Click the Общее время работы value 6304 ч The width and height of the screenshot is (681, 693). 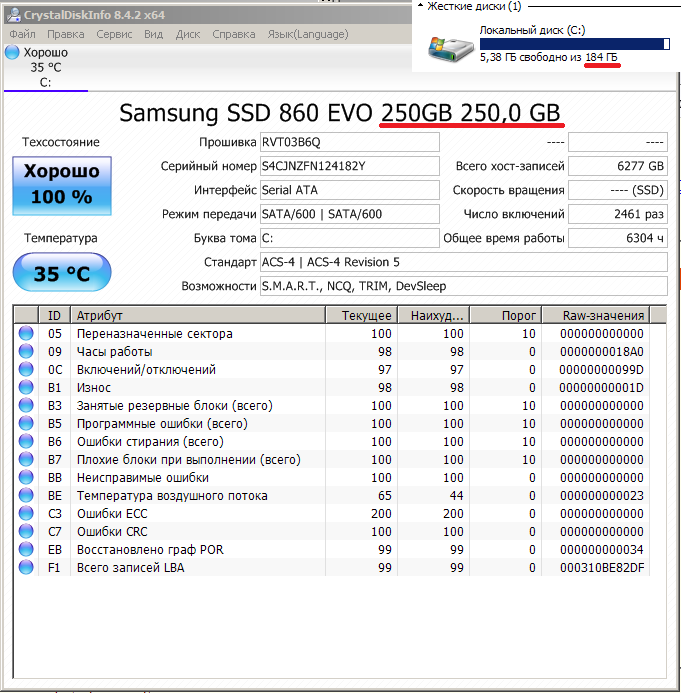point(618,238)
